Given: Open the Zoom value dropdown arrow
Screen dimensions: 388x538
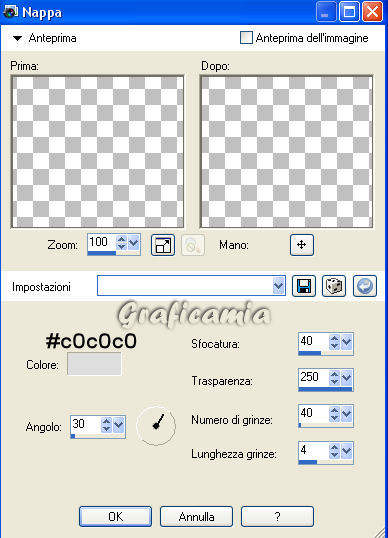Looking at the screenshot, I should point(133,243).
